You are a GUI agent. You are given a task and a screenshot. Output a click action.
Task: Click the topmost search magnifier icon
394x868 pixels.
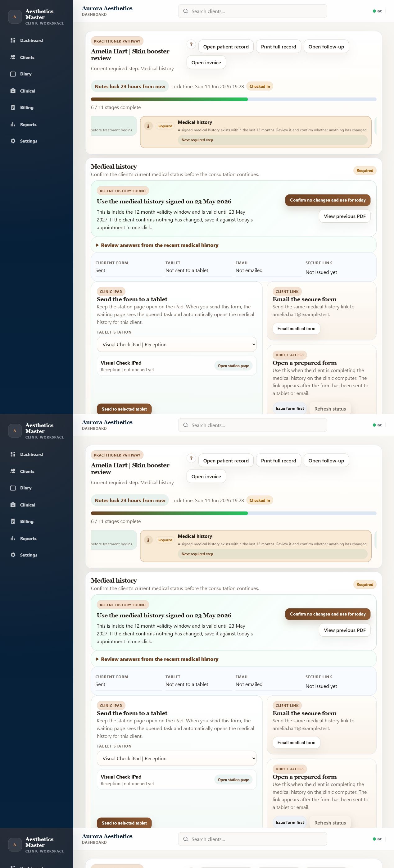[x=186, y=11]
